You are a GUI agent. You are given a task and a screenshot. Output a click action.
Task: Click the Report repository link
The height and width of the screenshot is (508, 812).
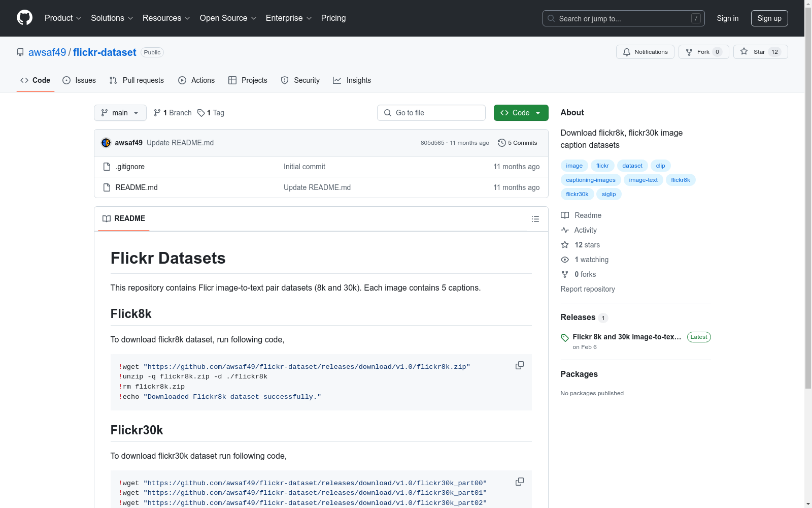point(588,289)
